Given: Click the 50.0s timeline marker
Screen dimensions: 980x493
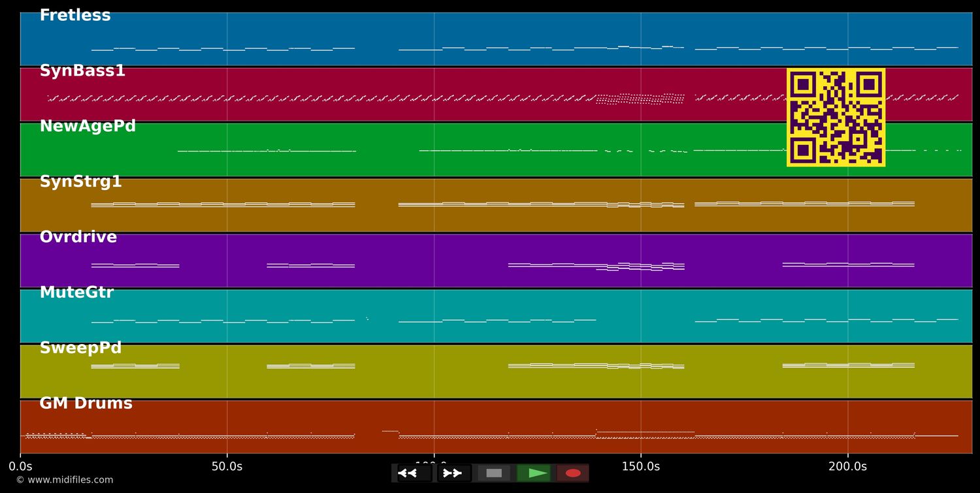Looking at the screenshot, I should (x=227, y=466).
